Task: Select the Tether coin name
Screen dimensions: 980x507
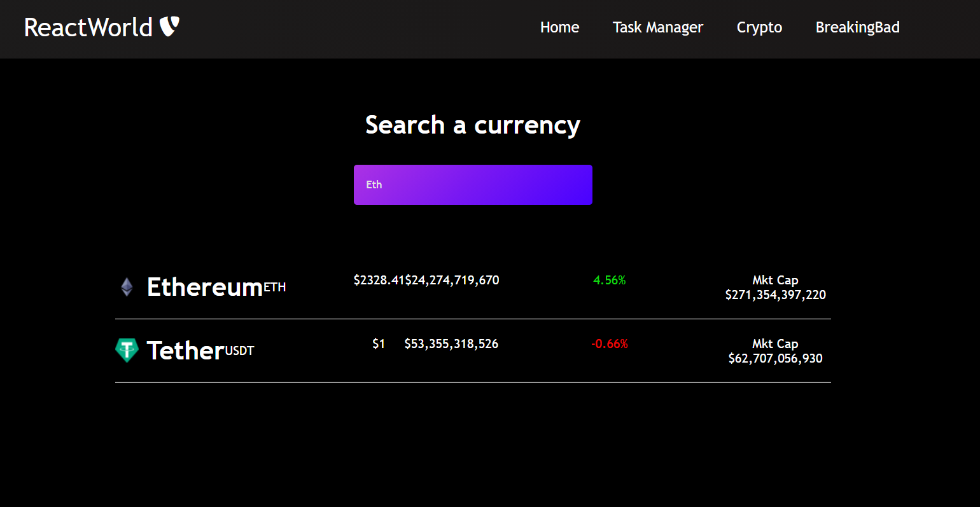Action: click(x=186, y=351)
